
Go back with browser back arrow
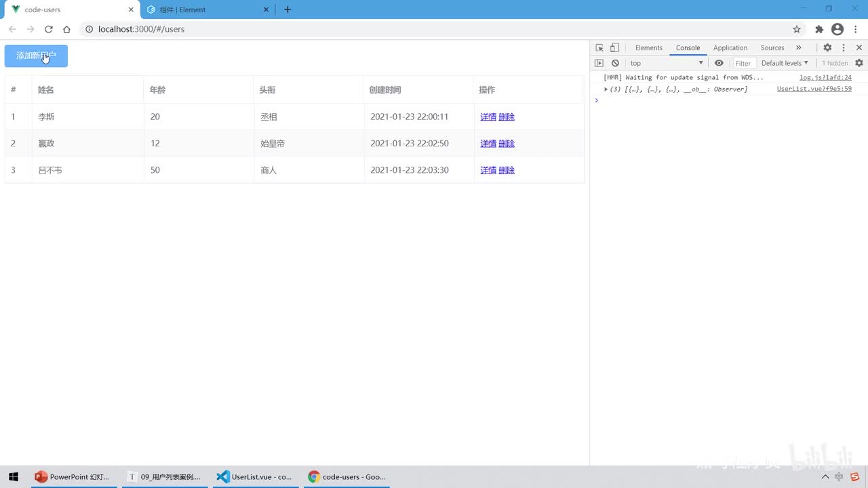click(x=12, y=29)
